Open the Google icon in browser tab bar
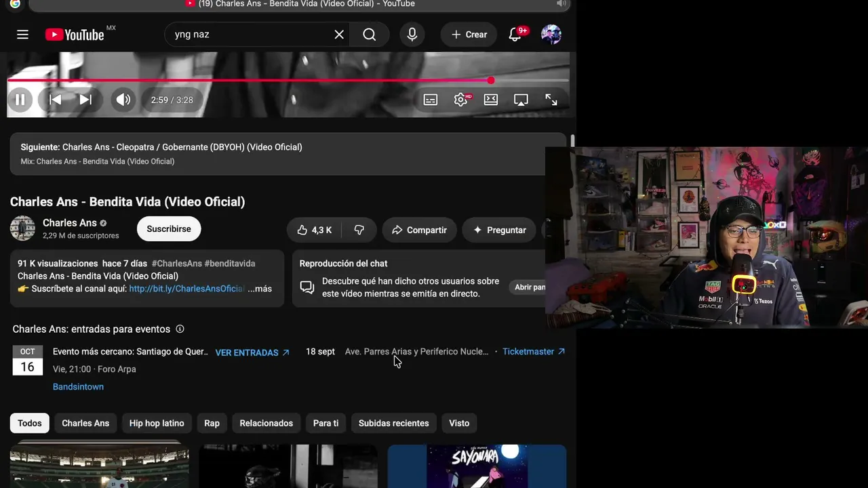This screenshot has width=868, height=488. (15, 4)
